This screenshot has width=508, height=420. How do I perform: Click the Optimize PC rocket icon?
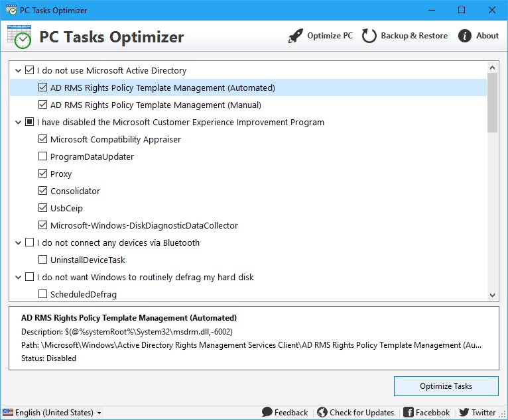(x=296, y=36)
